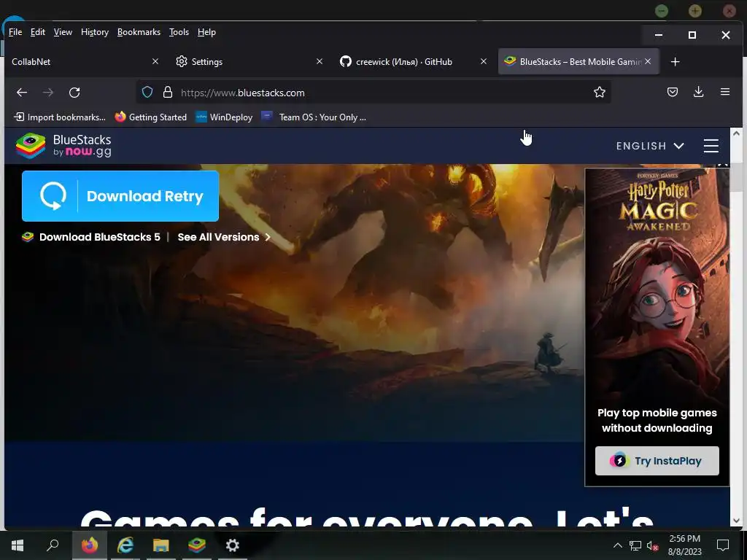Open the WinDeploy bookmark

pos(224,117)
